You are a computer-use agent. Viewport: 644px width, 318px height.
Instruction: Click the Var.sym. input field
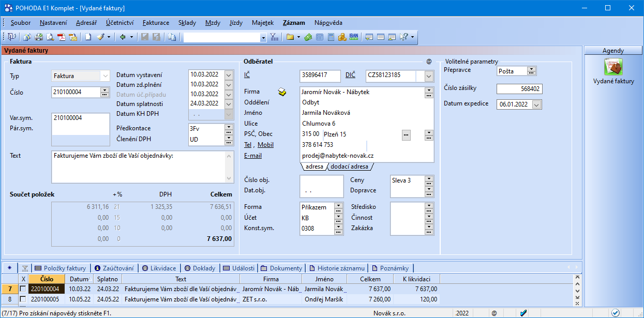pos(81,118)
